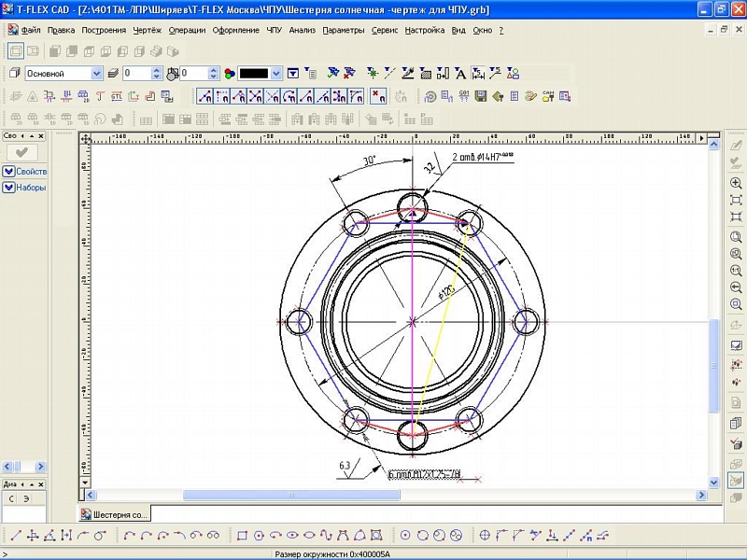The image size is (747, 560).
Task: Click the ruler right arrow button
Action: click(701, 138)
